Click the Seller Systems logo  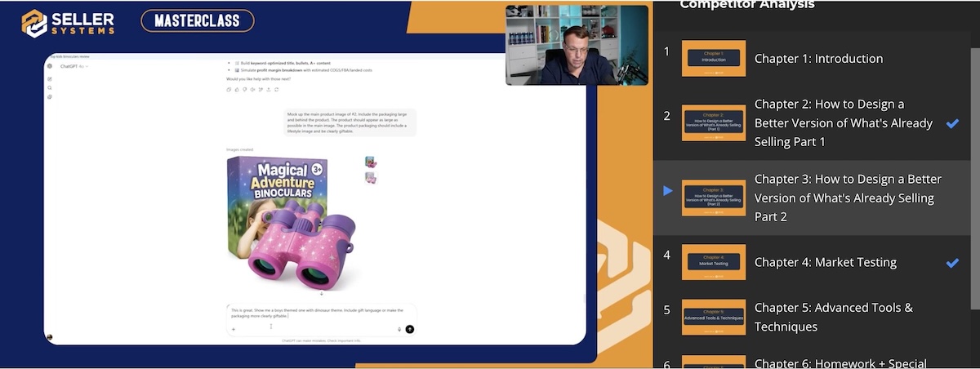click(68, 22)
